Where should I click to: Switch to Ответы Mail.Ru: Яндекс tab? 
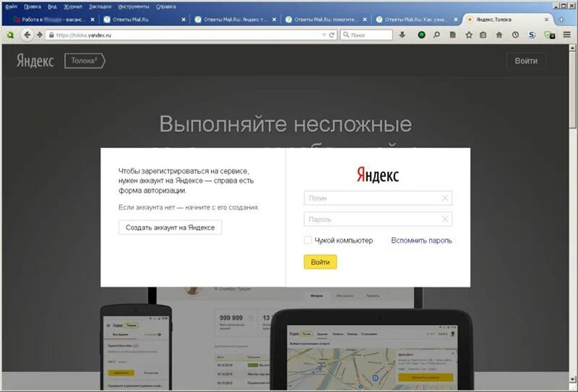pyautogui.click(x=235, y=19)
